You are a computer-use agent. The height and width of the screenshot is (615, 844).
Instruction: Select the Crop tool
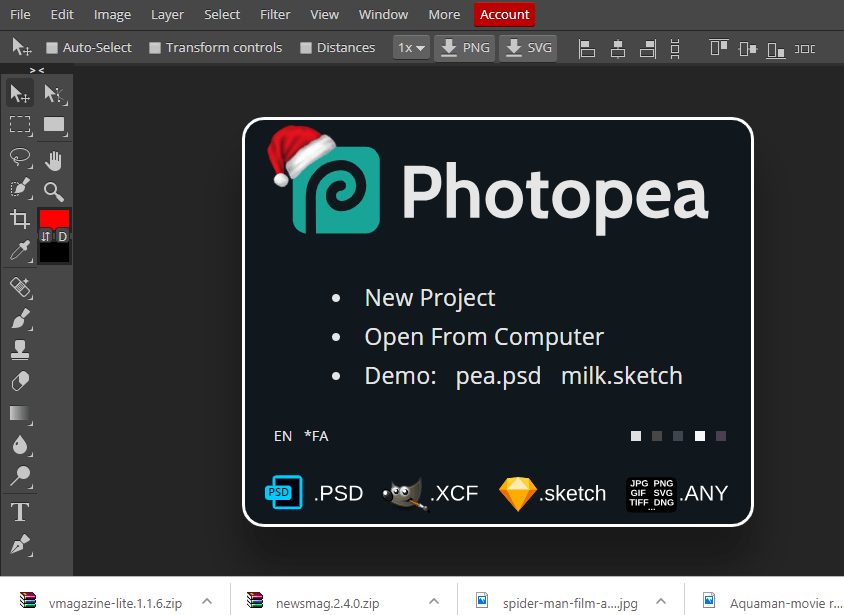(x=20, y=219)
